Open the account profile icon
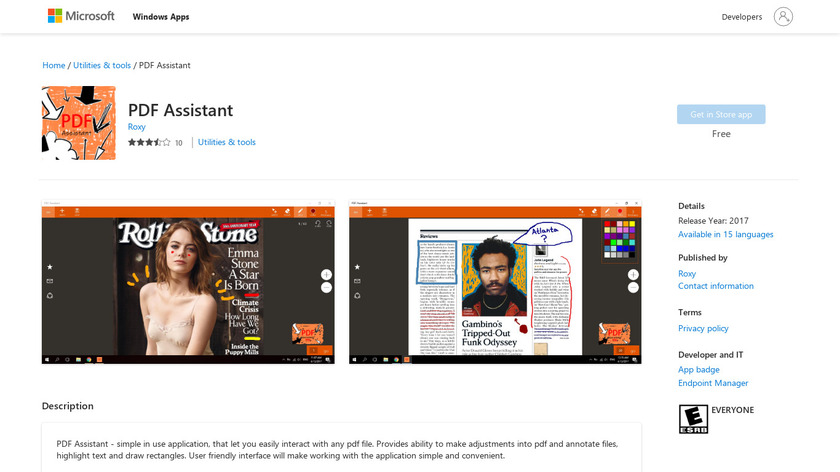This screenshot has height=472, width=840. [x=783, y=17]
